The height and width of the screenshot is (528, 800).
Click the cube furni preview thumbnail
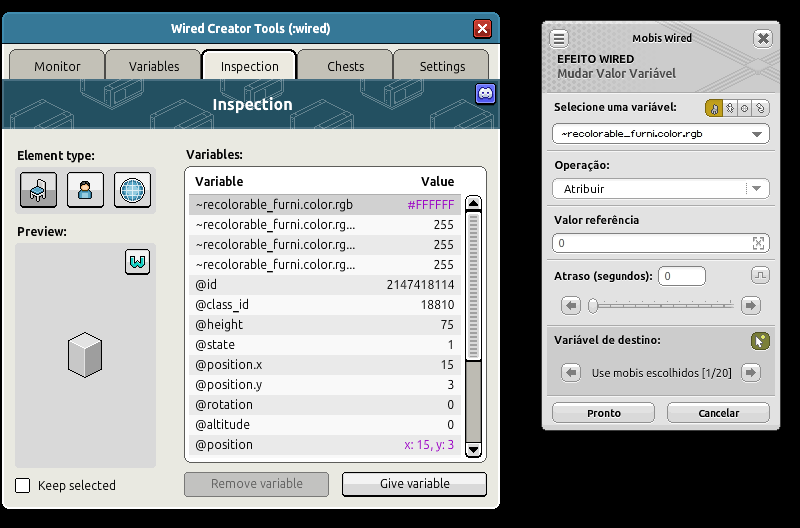click(85, 355)
